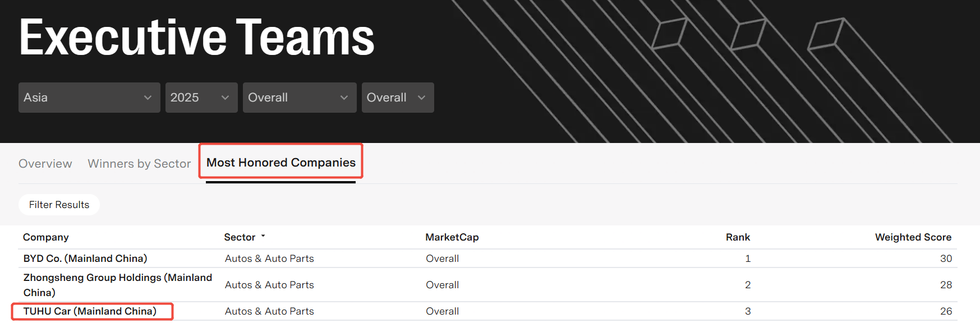This screenshot has height=323, width=980.
Task: Click the chevron arrow in Asia dropdown
Action: 148,98
